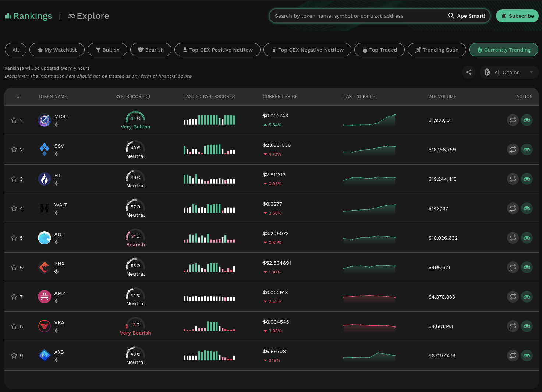Toggle the watchlist star for AXS

(x=14, y=356)
